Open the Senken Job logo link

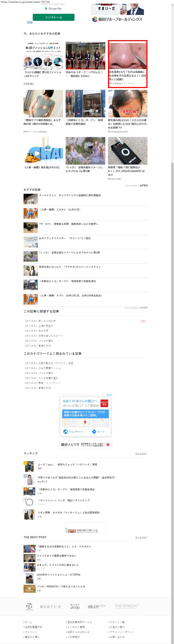pos(75,606)
